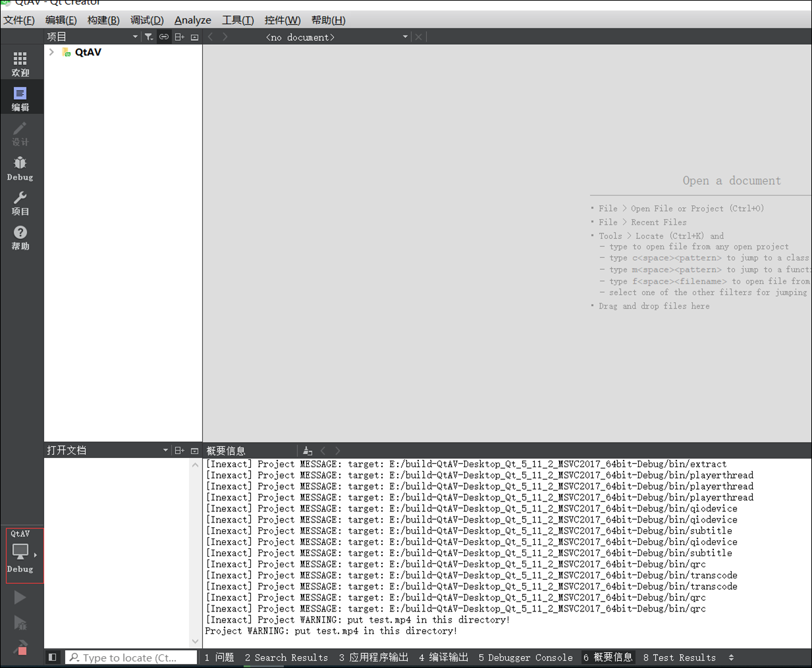The height and width of the screenshot is (668, 812).
Task: Switch to the 欢迎 Welcome mode
Action: [20, 64]
